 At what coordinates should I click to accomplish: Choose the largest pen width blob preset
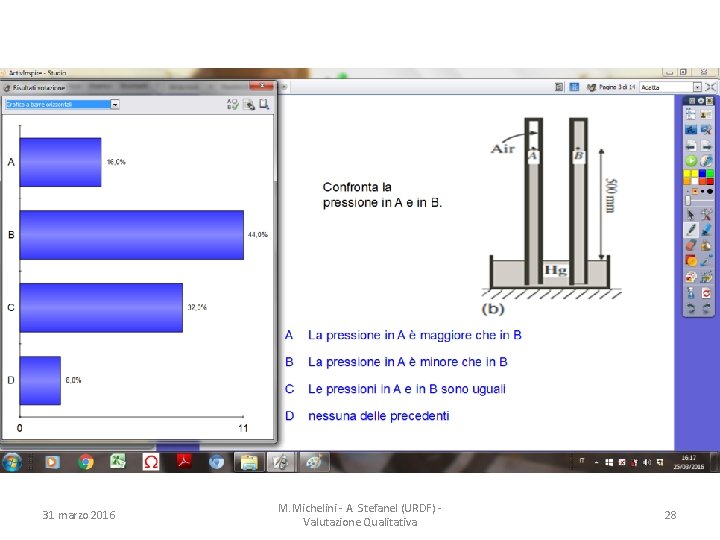(710, 191)
